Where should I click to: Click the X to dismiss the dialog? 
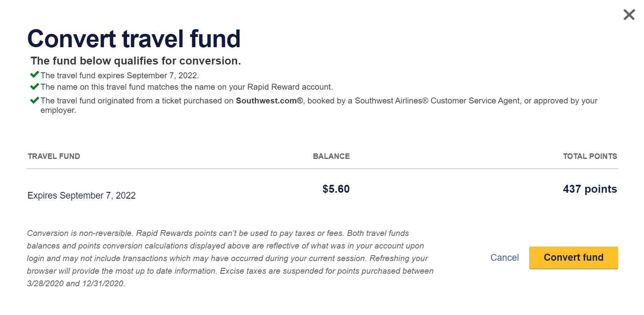point(629,14)
